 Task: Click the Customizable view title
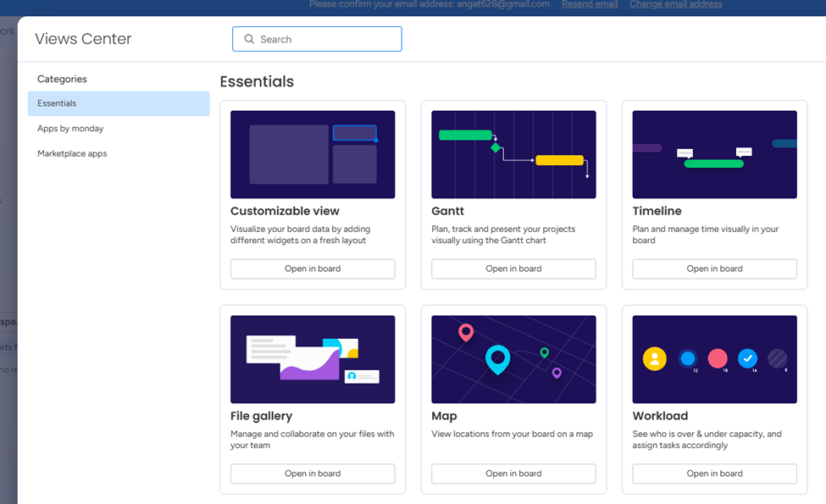285,211
